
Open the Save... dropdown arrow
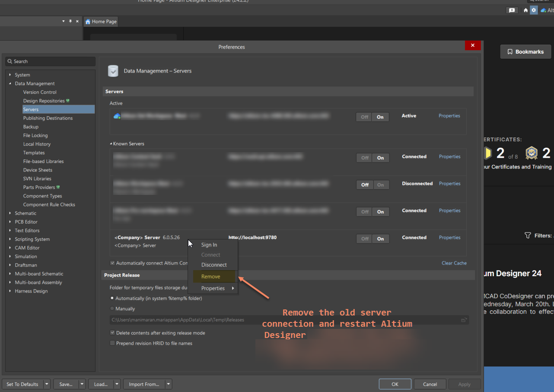pos(82,384)
